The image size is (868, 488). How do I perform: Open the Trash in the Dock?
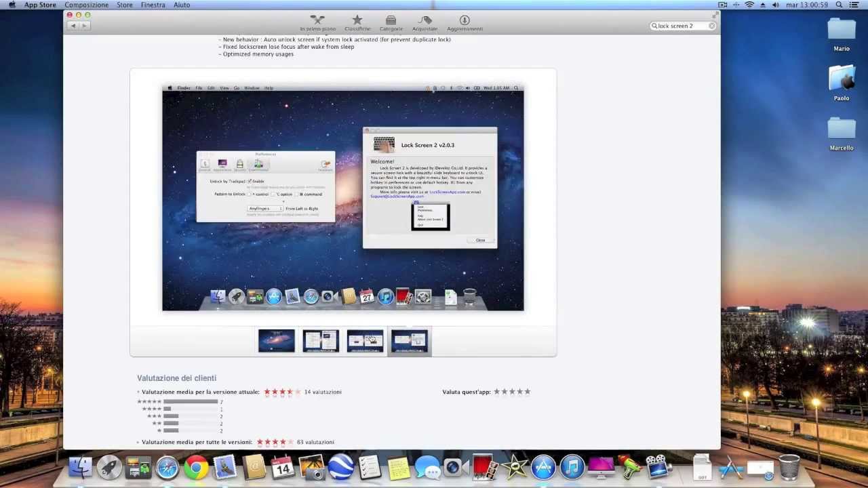coord(789,467)
